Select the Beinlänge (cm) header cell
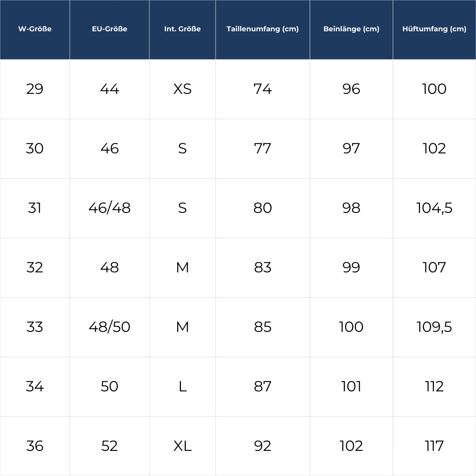 pyautogui.click(x=351, y=29)
